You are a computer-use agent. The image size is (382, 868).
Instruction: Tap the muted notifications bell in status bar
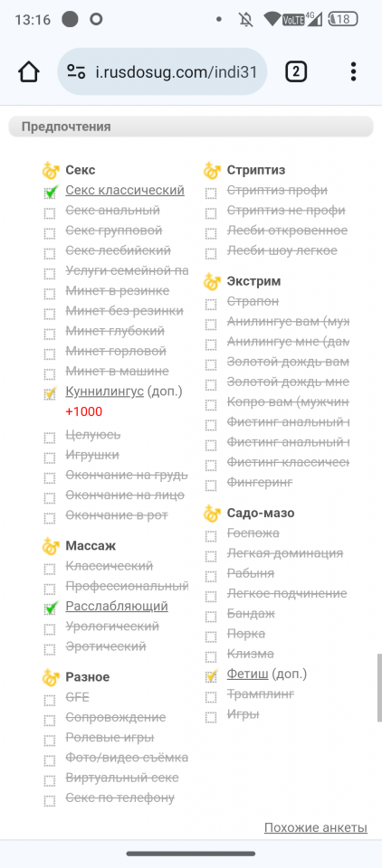point(245,20)
